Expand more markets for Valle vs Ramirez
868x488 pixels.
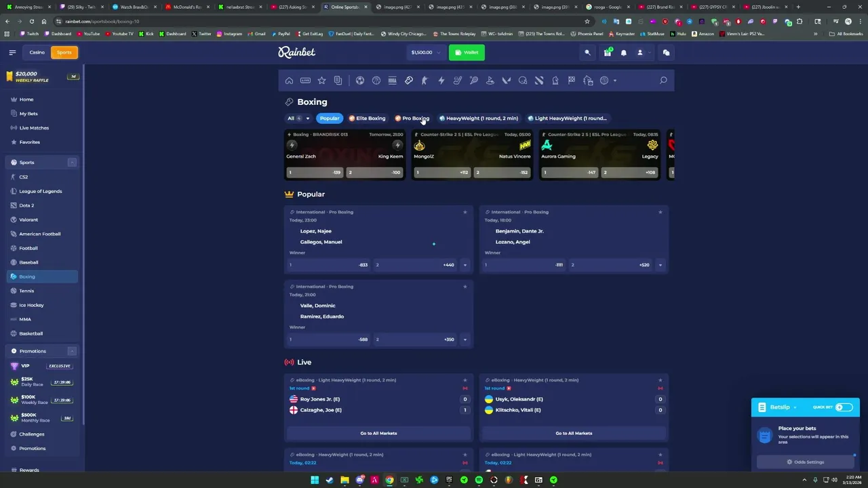[x=465, y=340]
